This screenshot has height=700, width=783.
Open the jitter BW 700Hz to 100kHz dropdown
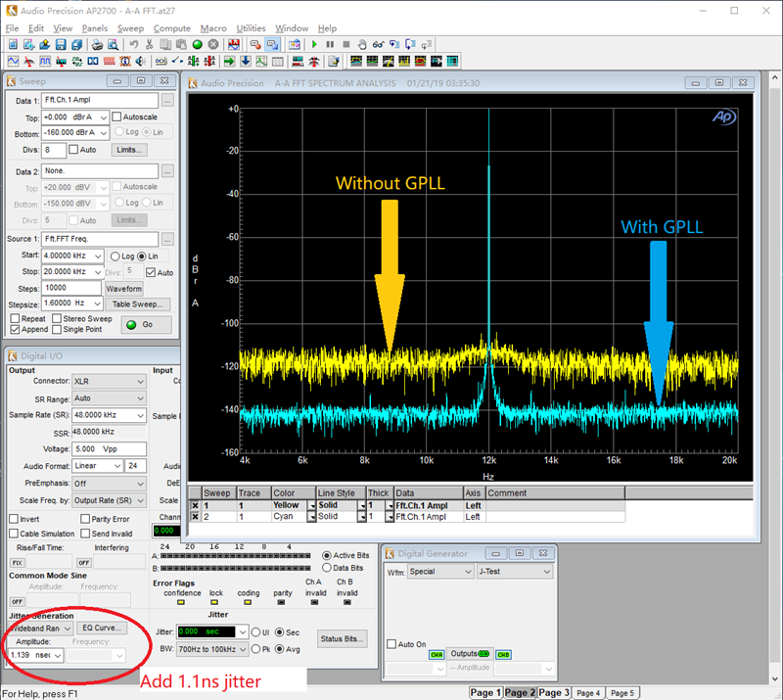tap(243, 649)
